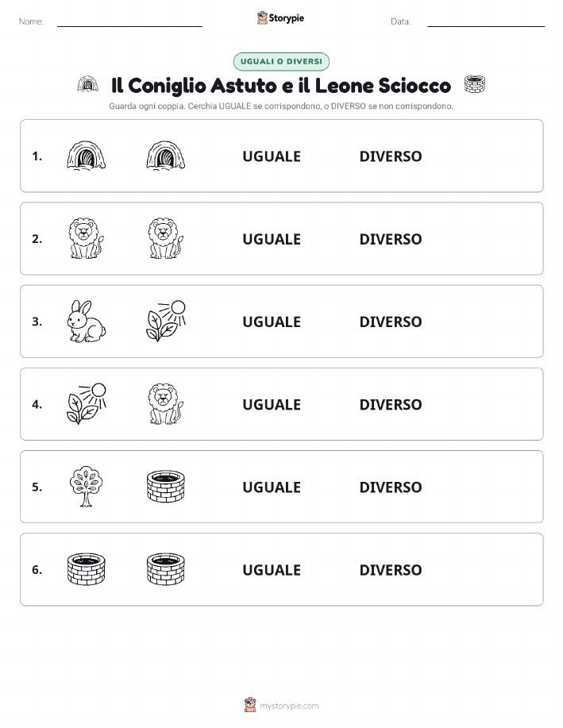The width and height of the screenshot is (563, 728).
Task: Click the plant and sun icon in row 3
Action: (x=166, y=322)
